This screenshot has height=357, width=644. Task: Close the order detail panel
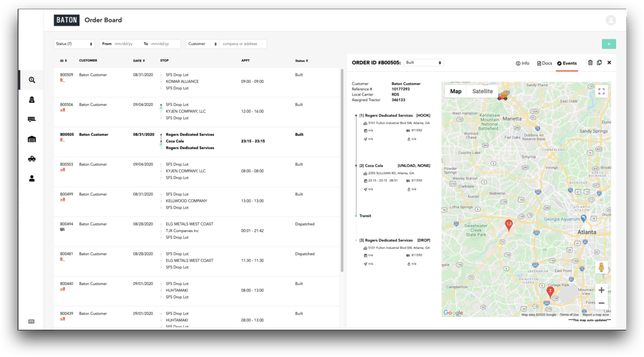point(609,63)
